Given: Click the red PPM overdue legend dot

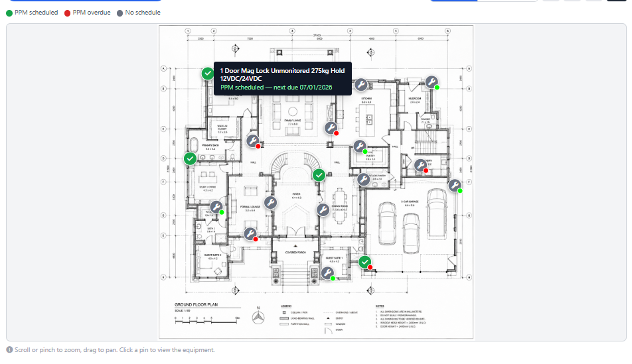Looking at the screenshot, I should 67,13.
